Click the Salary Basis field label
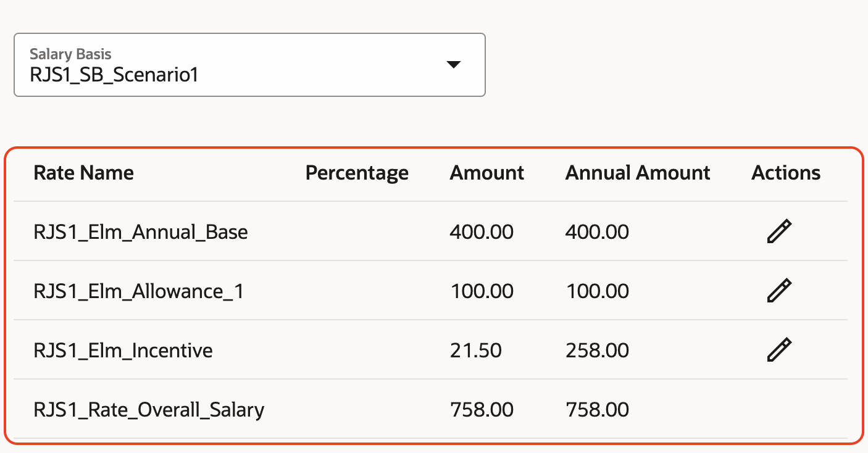This screenshot has height=453, width=868. click(x=70, y=54)
